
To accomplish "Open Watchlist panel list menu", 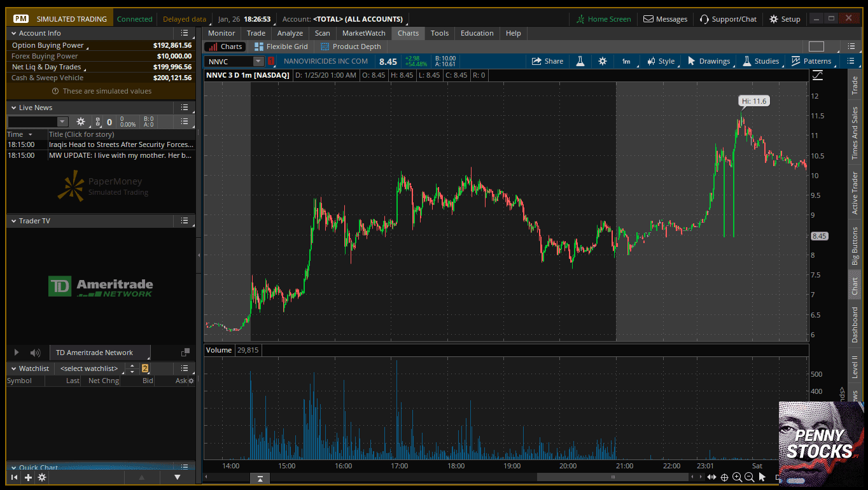I will 184,368.
